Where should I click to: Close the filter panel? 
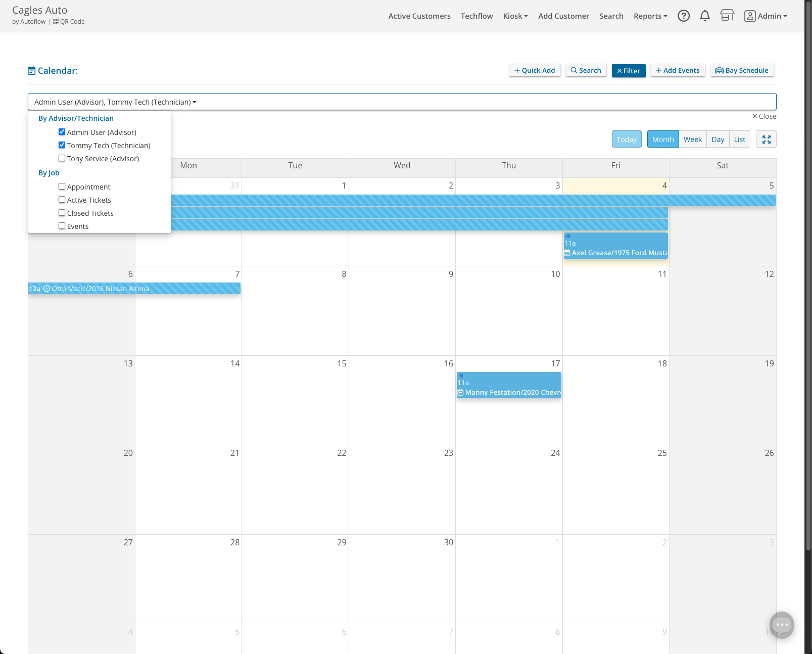[764, 116]
